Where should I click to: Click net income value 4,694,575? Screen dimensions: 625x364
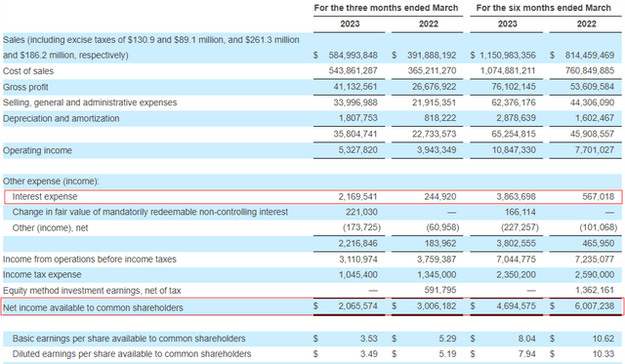coord(517,306)
